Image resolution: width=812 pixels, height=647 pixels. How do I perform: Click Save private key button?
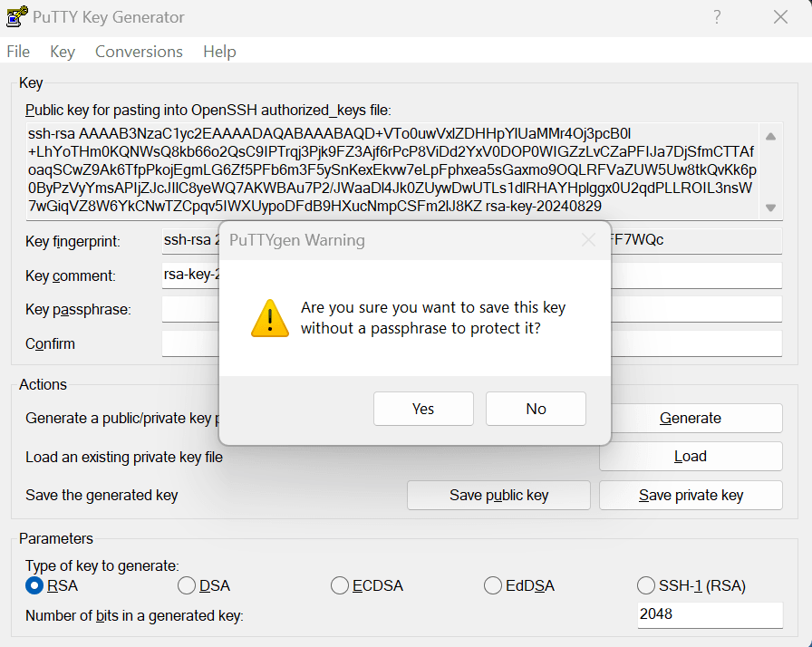(691, 496)
